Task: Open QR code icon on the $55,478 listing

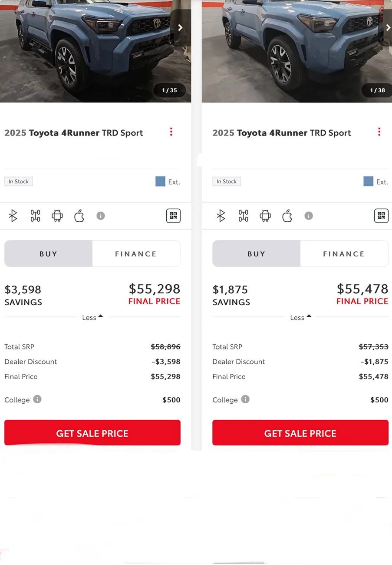Action: tap(381, 216)
